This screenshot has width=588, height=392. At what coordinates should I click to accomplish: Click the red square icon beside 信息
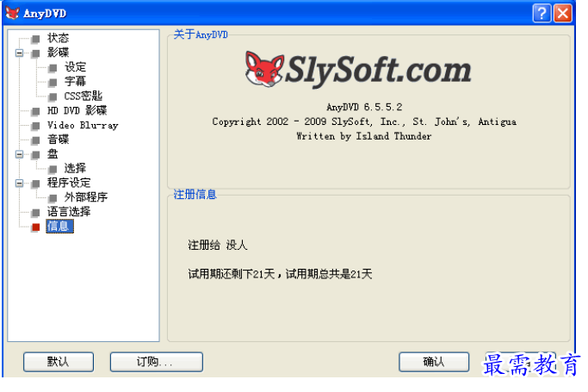(x=35, y=227)
